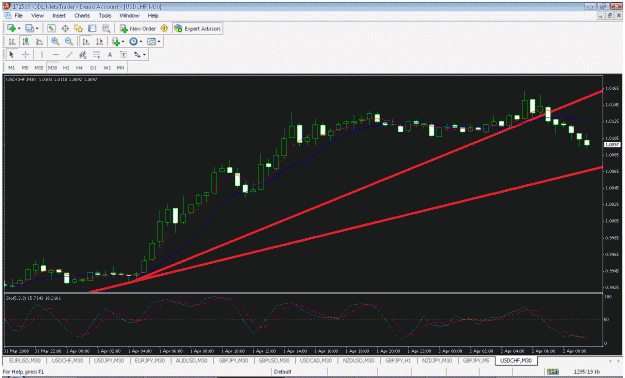The image size is (625, 378).
Task: Expand the Templates dropdown arrow
Action: pyautogui.click(x=159, y=42)
